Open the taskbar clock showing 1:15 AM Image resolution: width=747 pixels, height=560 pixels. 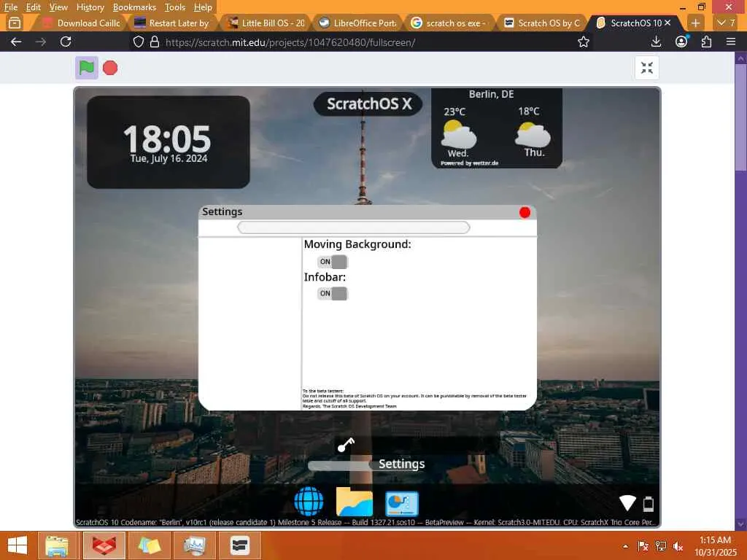(x=715, y=546)
